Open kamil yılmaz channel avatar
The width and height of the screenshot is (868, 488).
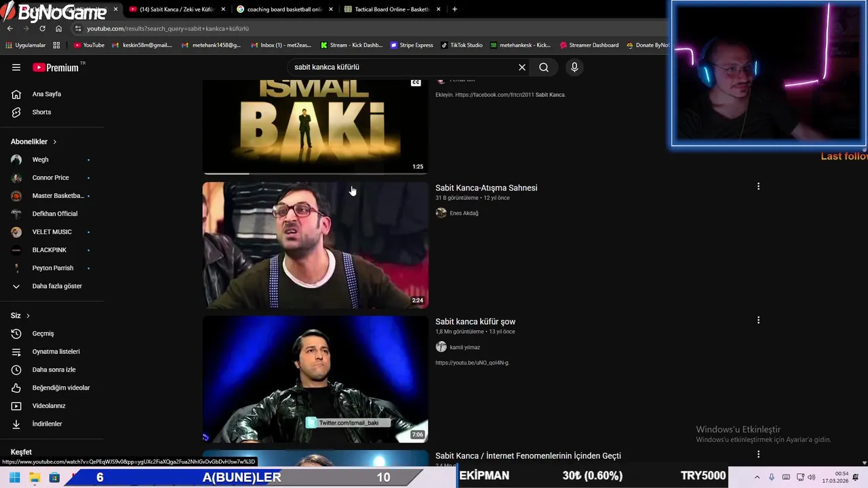tap(441, 347)
